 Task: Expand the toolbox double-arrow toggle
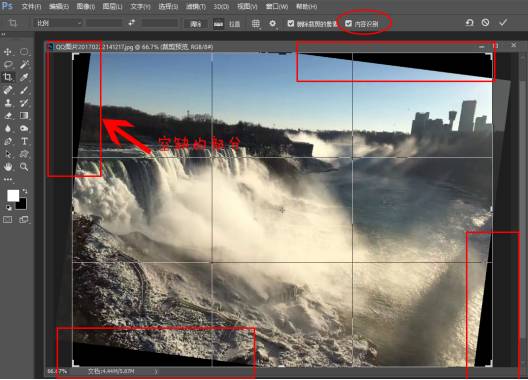[x=3, y=34]
